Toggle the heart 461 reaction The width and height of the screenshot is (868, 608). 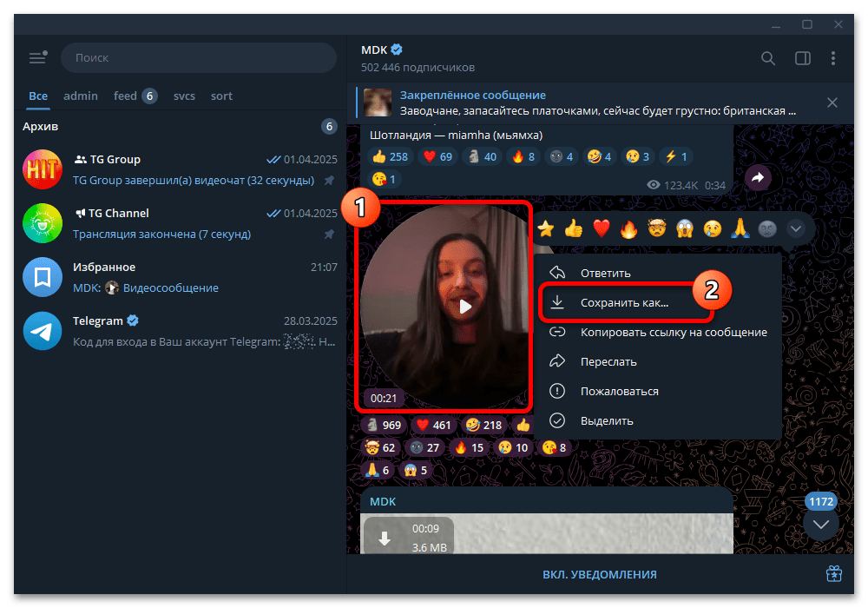[x=433, y=425]
